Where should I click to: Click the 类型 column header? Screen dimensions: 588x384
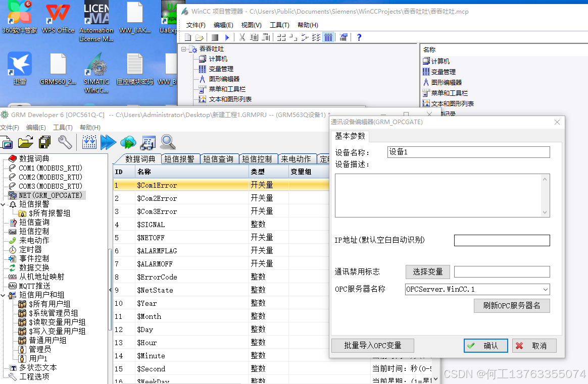pyautogui.click(x=269, y=172)
